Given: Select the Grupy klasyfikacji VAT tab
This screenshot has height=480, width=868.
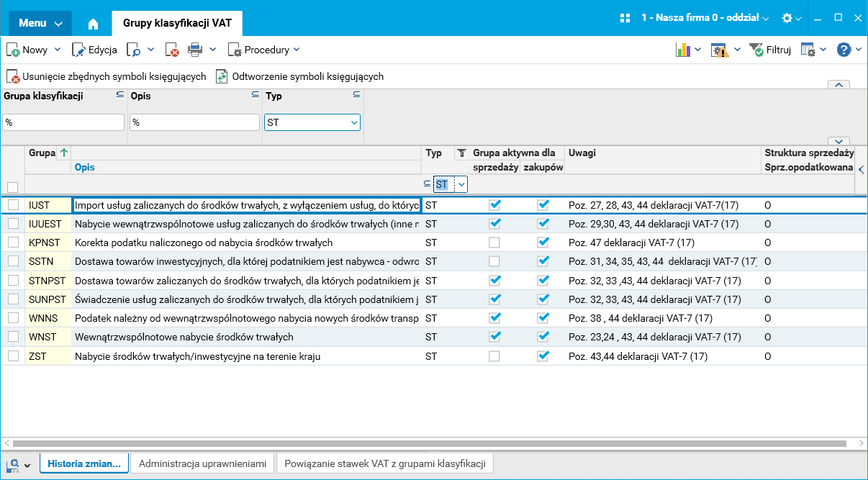Looking at the screenshot, I should 177,23.
